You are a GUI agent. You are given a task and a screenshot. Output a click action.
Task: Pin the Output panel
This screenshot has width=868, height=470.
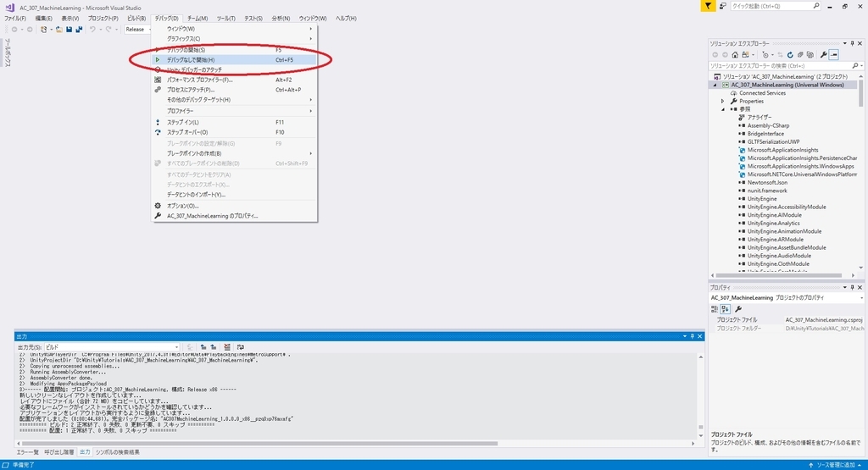(x=692, y=336)
